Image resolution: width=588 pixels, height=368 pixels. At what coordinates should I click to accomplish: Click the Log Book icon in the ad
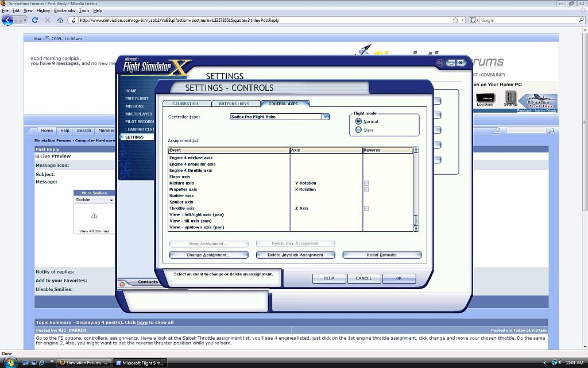pos(485,98)
